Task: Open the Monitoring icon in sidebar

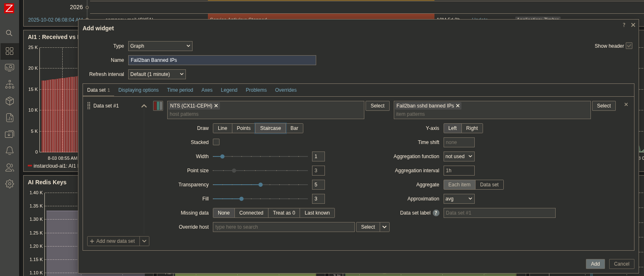Action: tap(10, 67)
